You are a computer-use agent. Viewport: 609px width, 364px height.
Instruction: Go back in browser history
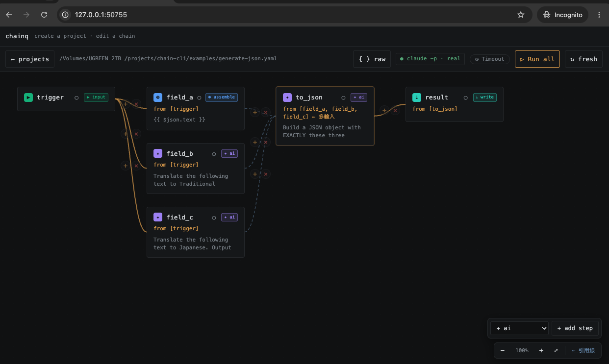point(9,15)
